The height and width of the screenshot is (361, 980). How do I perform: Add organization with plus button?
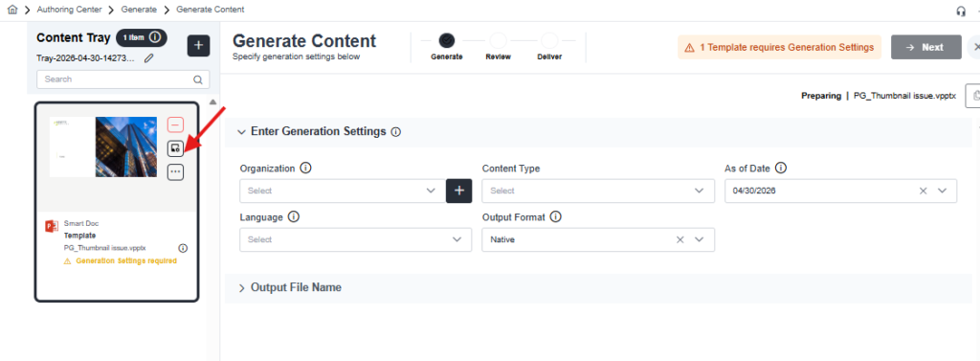tap(458, 191)
